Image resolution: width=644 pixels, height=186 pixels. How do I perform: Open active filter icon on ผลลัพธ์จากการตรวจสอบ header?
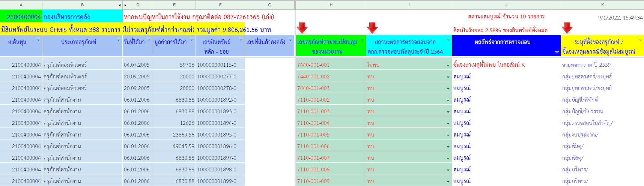[557, 53]
